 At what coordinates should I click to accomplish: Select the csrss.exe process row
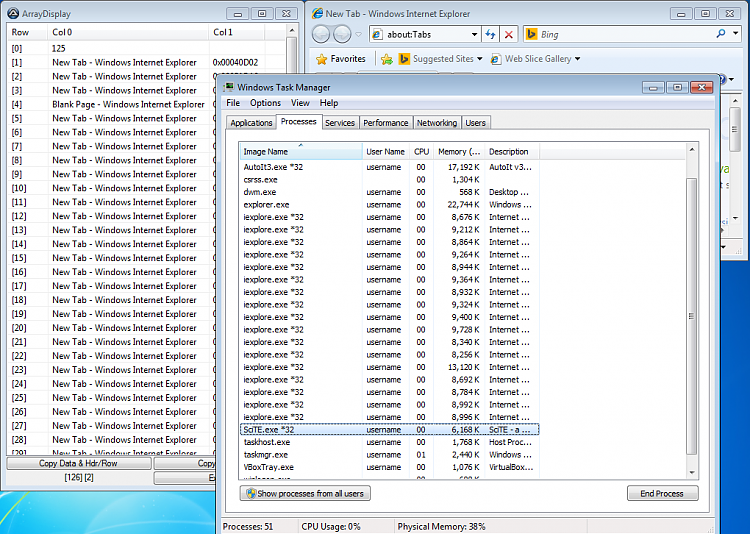click(x=389, y=179)
